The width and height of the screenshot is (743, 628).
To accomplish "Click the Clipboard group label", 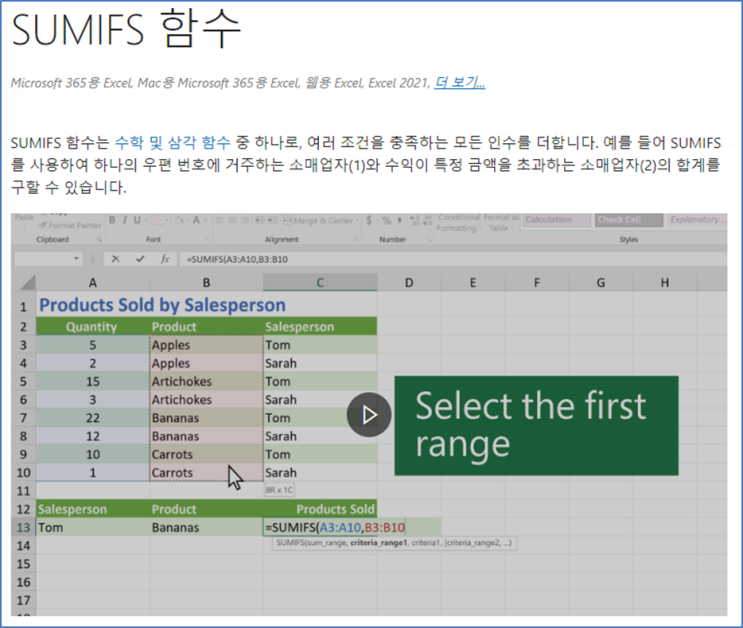I will tap(53, 239).
